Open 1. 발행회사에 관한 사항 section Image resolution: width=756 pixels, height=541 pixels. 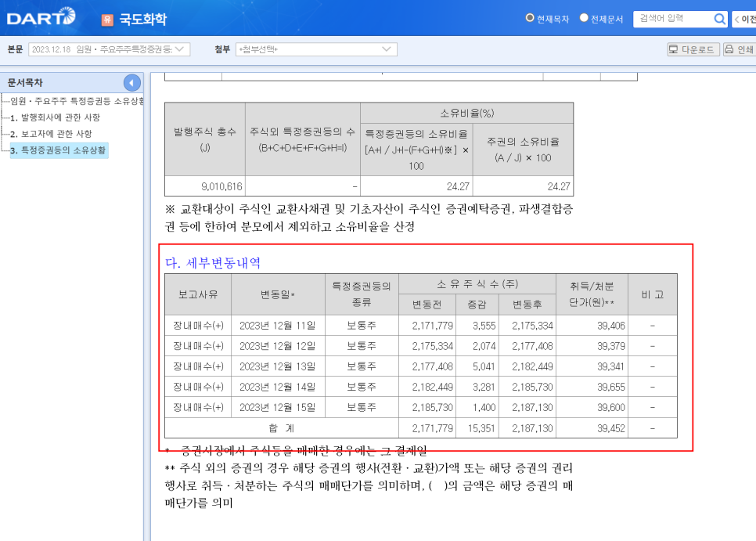coord(55,117)
